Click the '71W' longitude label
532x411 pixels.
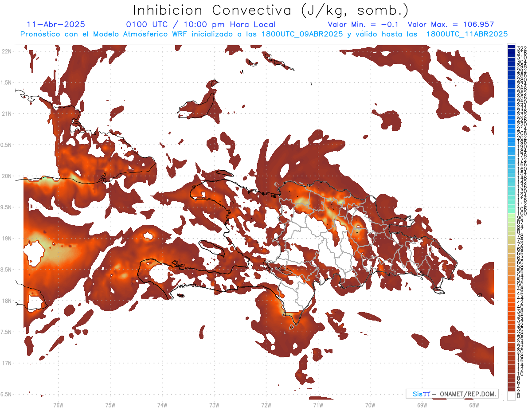pyautogui.click(x=318, y=404)
